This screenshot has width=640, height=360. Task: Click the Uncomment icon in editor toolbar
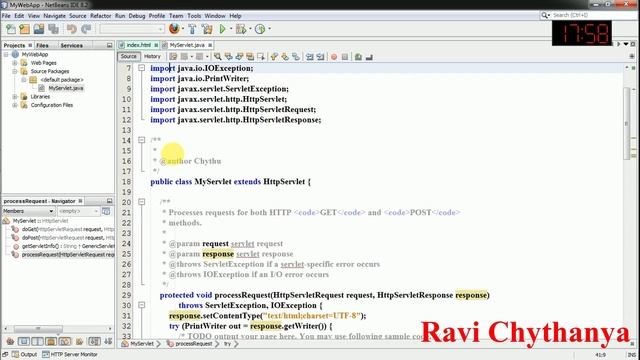pyautogui.click(x=369, y=57)
